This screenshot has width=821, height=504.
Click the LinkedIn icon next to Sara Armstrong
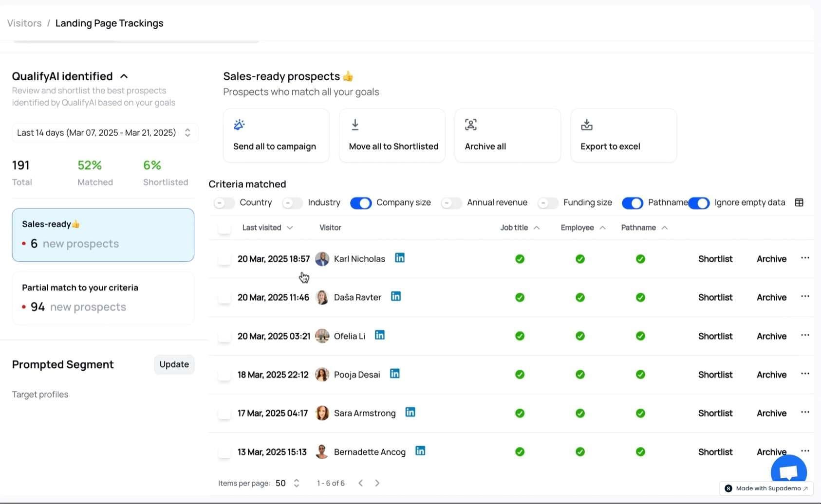[x=410, y=412]
